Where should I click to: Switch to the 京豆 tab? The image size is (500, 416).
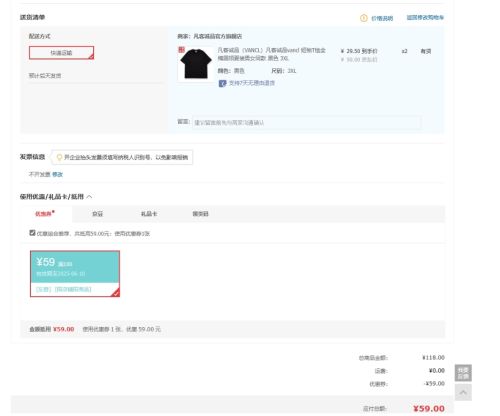[97, 214]
